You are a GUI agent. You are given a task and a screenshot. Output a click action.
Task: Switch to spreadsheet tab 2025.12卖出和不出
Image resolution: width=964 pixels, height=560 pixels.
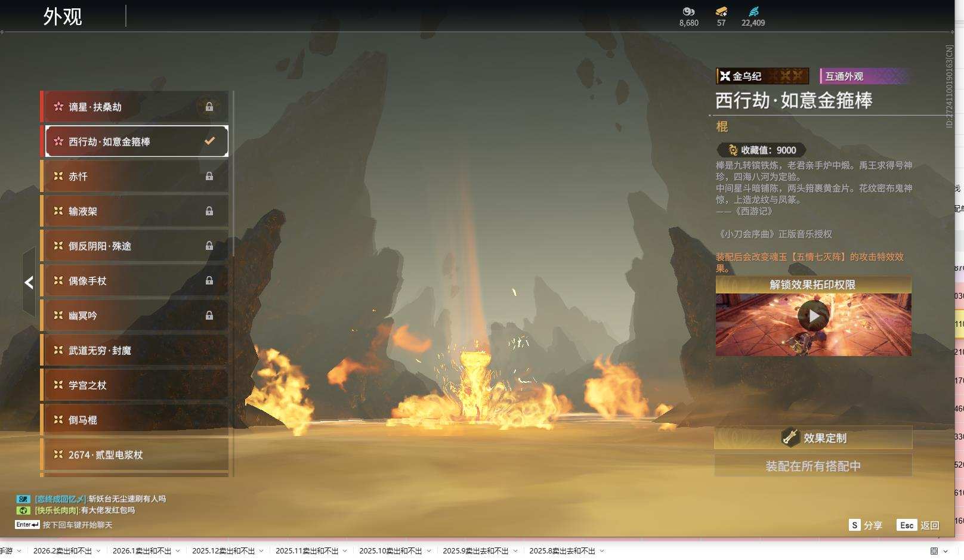tap(223, 551)
